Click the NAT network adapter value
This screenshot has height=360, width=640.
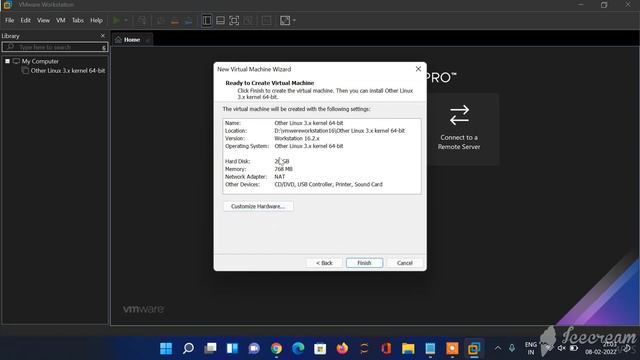pos(280,177)
